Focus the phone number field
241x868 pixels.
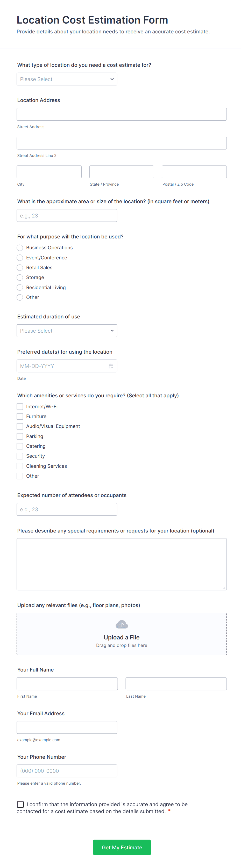67,771
